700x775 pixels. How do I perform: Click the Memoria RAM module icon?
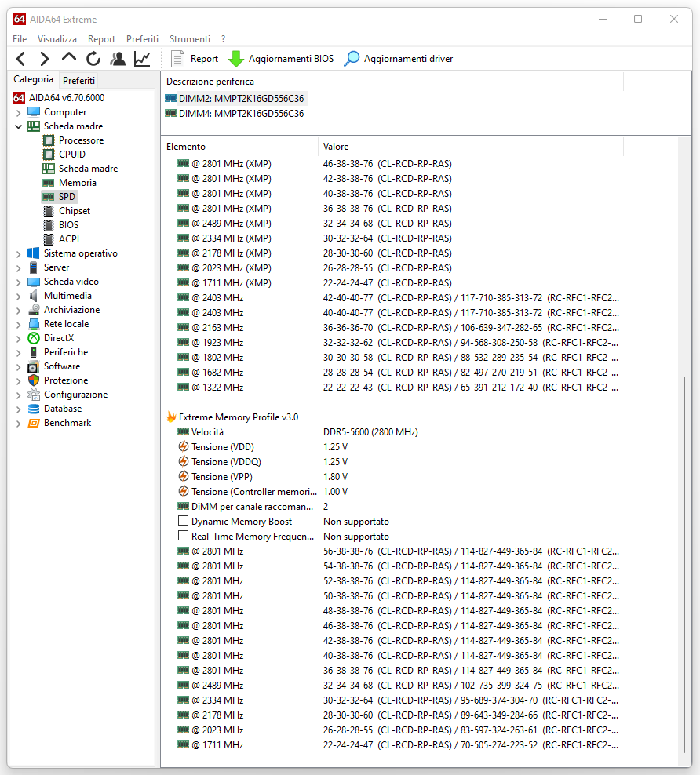point(49,183)
